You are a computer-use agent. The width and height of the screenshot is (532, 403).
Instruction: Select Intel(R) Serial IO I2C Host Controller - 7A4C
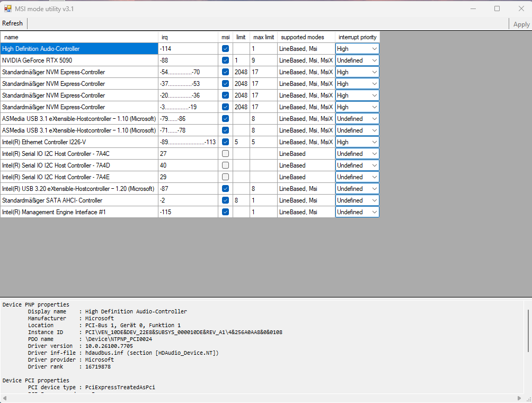click(79, 153)
